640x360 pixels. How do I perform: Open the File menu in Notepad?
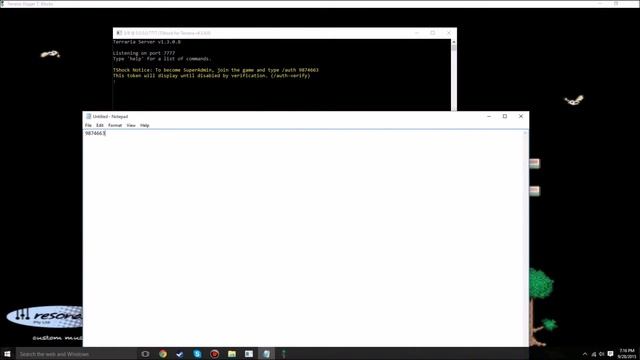[x=88, y=125]
